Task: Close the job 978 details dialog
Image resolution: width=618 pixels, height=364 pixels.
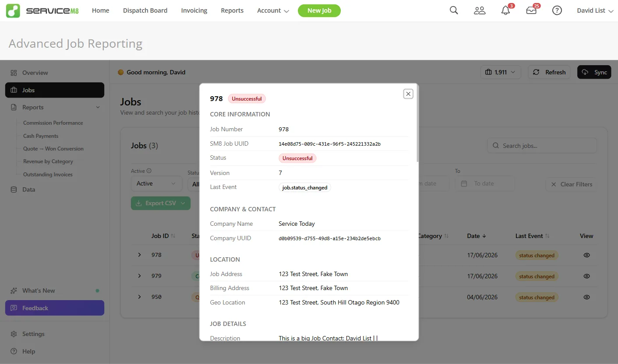Action: [408, 94]
